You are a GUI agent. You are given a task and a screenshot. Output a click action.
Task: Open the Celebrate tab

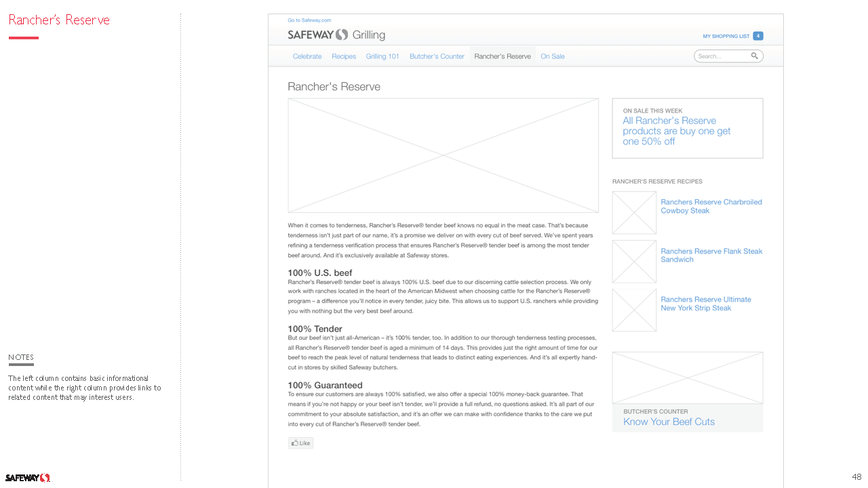click(307, 56)
